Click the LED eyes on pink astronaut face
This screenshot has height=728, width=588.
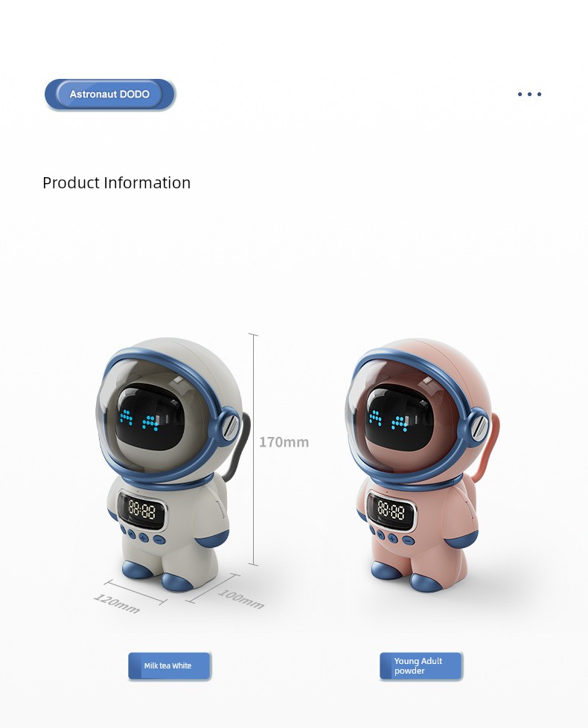(389, 420)
